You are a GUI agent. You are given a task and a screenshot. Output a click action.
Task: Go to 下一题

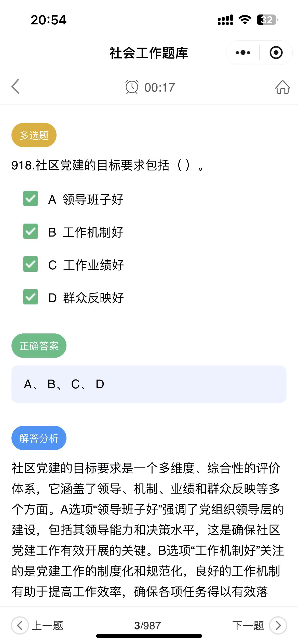pos(248,625)
